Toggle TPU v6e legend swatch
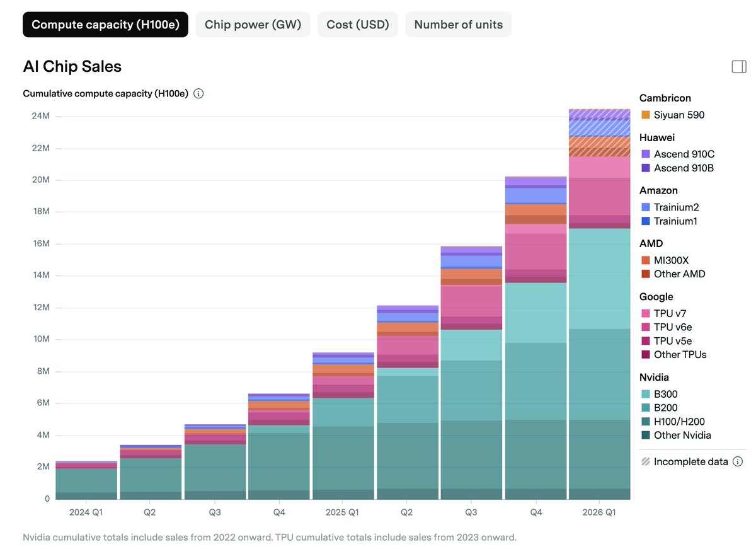Screen dimensions: 756x549 point(645,327)
